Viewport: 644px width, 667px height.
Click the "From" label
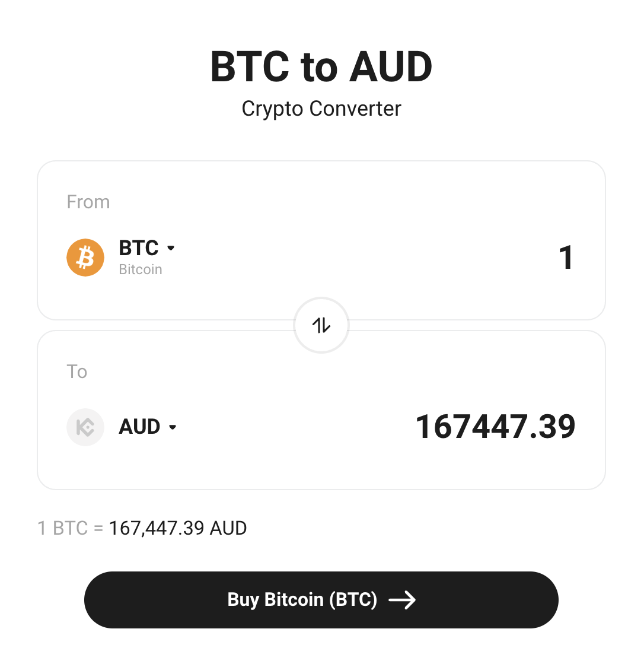coord(88,202)
